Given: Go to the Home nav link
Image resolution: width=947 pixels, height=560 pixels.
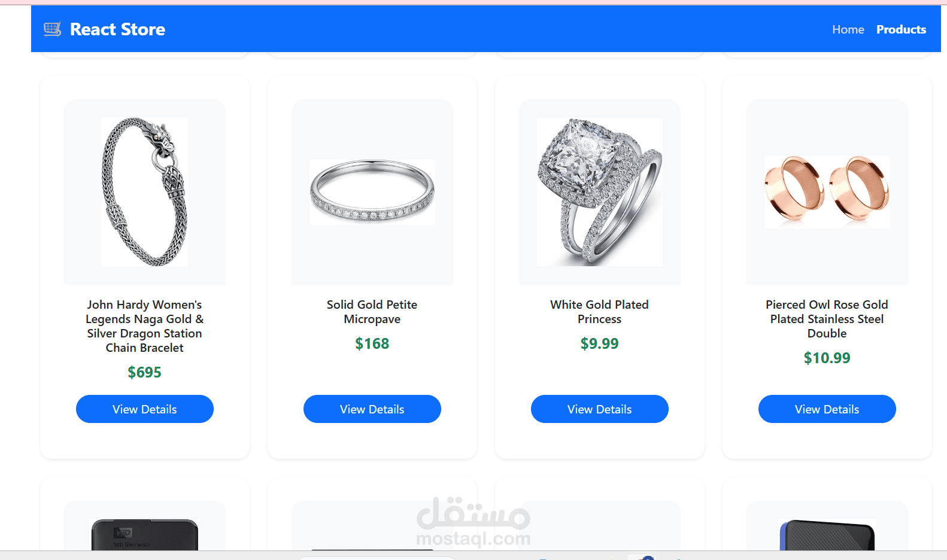Looking at the screenshot, I should [x=848, y=29].
